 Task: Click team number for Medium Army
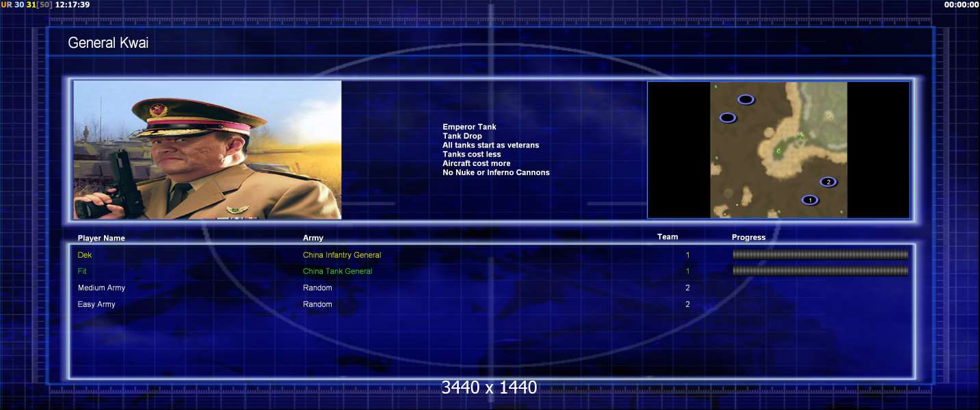pos(688,288)
